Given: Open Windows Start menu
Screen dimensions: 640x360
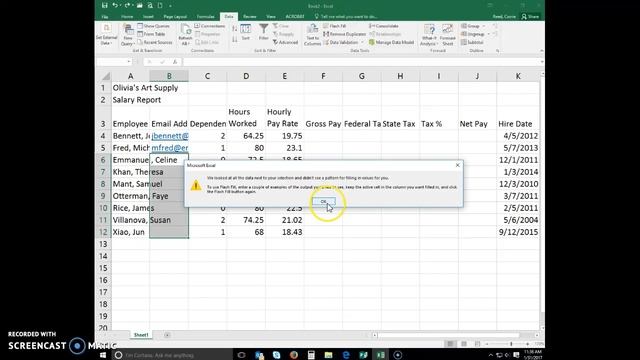Looking at the screenshot, I should click(x=103, y=355).
